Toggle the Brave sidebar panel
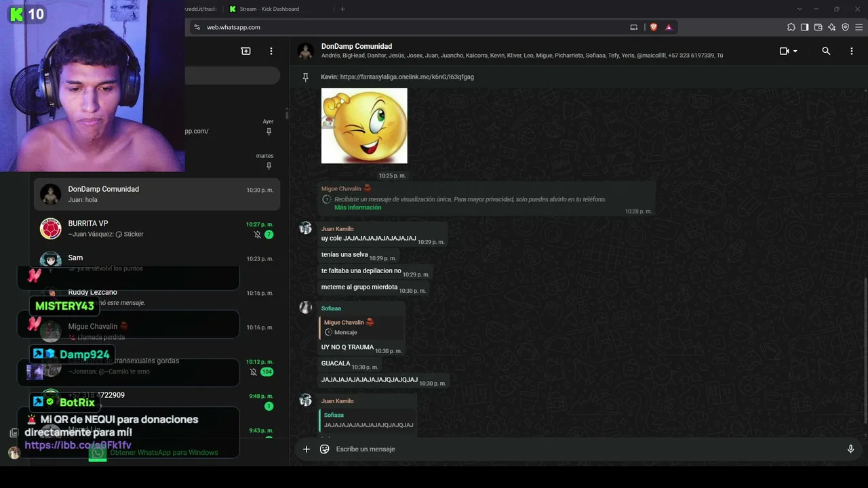Viewport: 868px width, 488px height. pyautogui.click(x=804, y=27)
